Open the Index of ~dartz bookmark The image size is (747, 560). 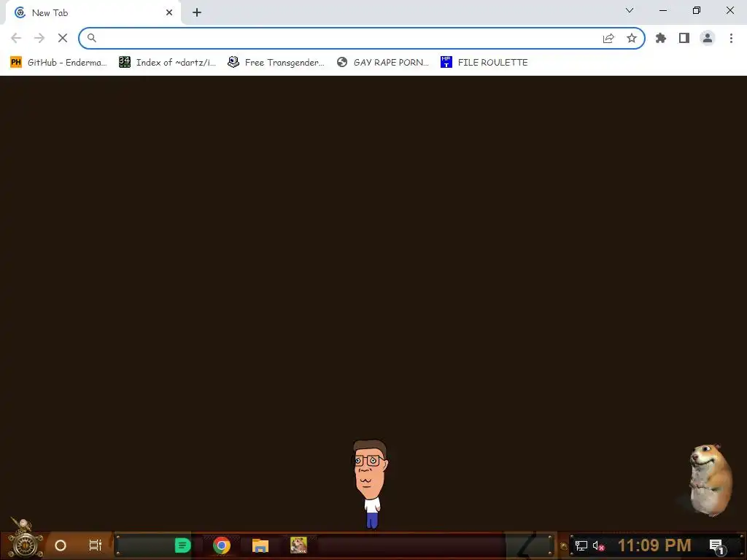(x=167, y=63)
